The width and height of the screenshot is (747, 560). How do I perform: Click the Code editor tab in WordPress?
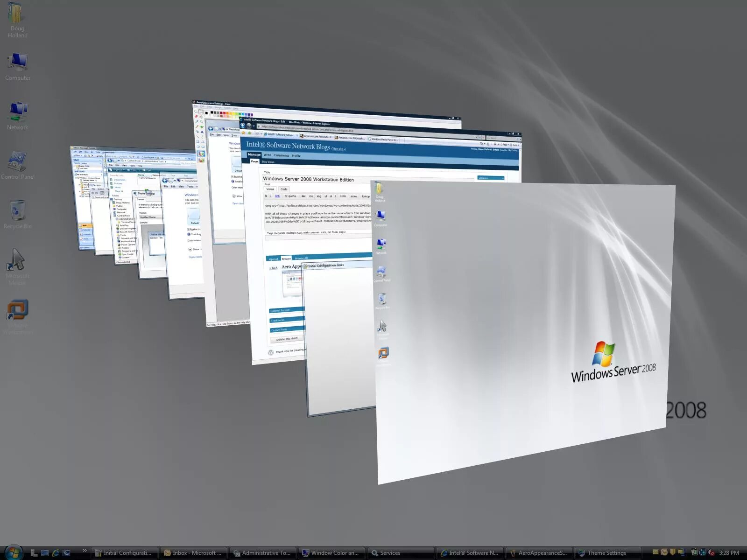click(x=284, y=189)
